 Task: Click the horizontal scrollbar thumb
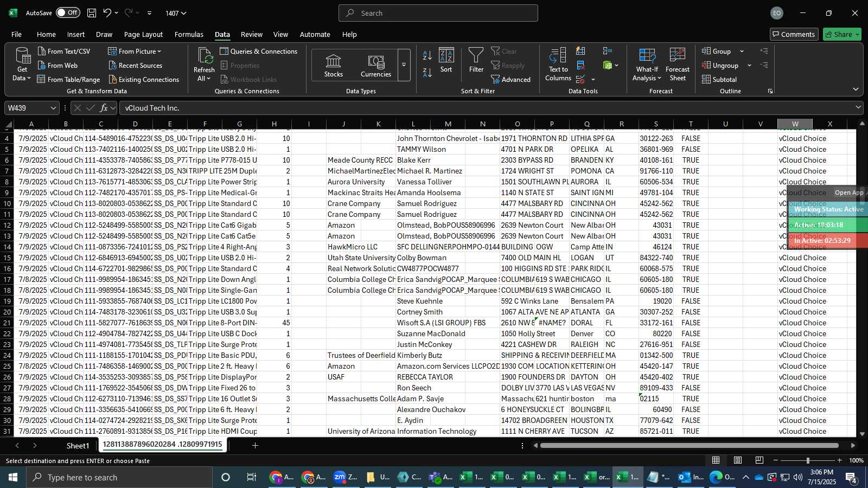click(689, 446)
